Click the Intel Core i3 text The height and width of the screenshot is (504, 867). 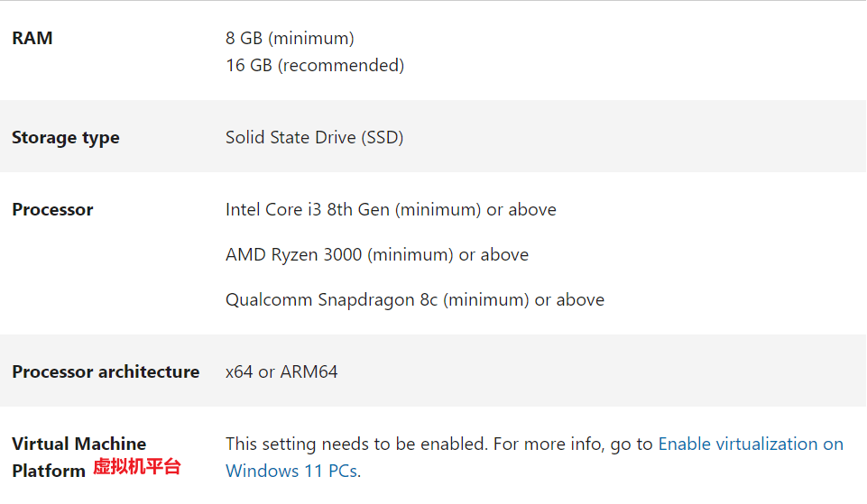pyautogui.click(x=273, y=210)
